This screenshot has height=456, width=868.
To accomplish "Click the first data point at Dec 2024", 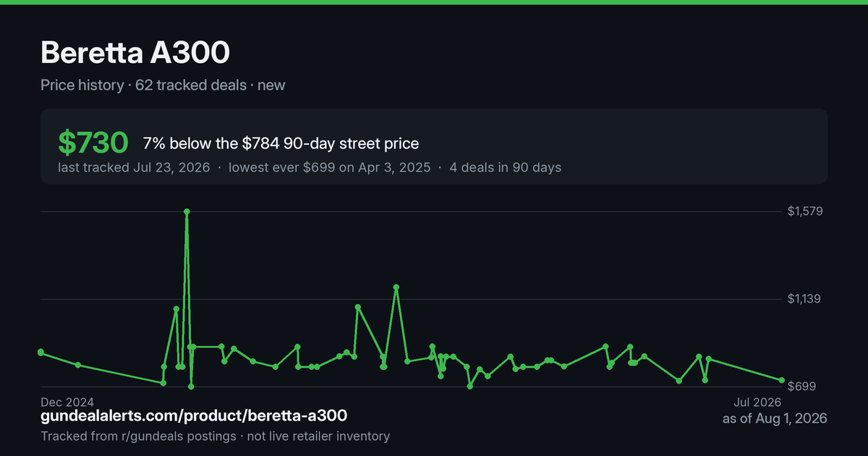I will 41,352.
